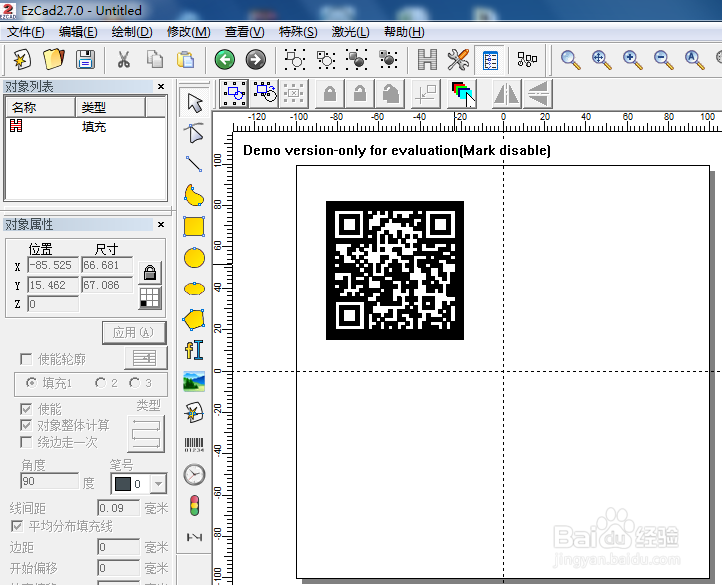Select the Polygon draw tool
Screen dimensions: 722x585
click(194, 320)
